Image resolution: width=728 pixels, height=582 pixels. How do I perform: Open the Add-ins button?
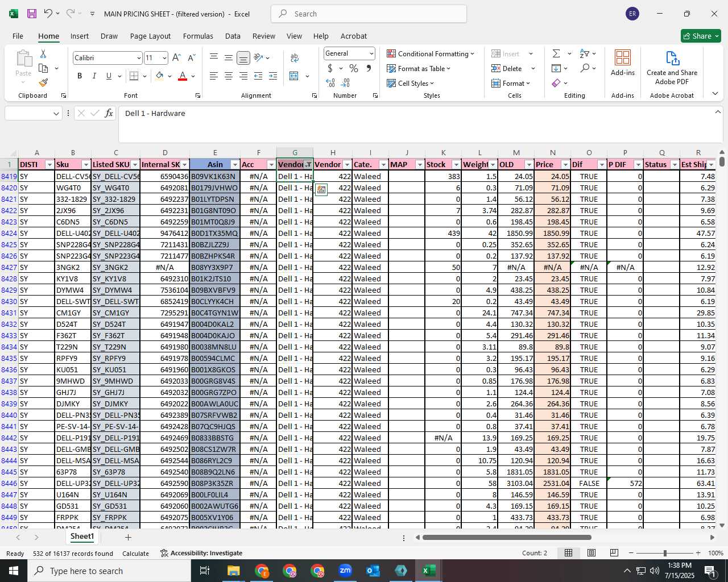point(623,63)
